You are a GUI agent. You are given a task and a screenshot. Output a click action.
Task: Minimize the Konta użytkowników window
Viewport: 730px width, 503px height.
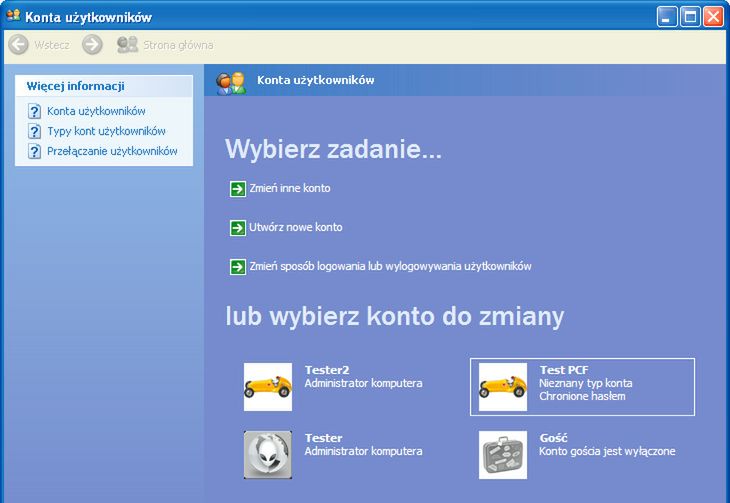[x=667, y=17]
